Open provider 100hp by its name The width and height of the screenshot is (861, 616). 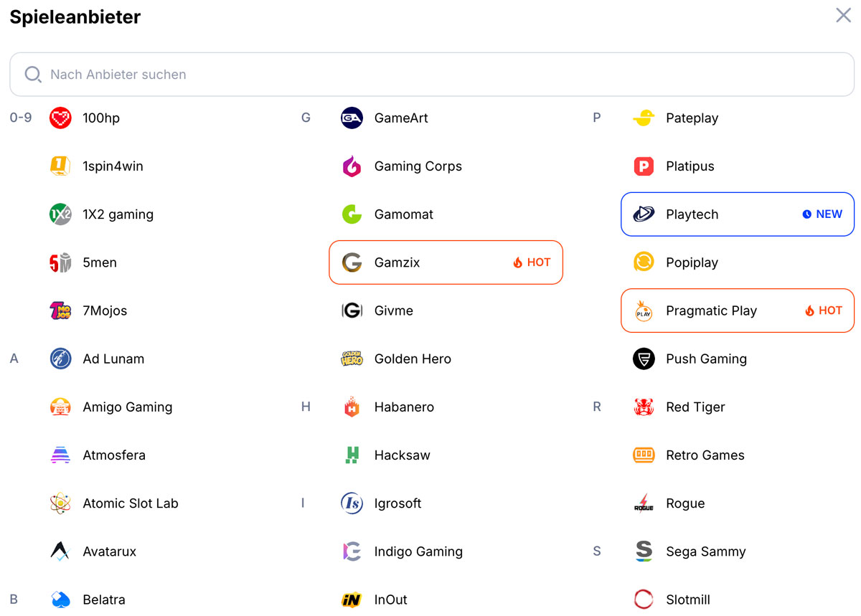point(101,118)
